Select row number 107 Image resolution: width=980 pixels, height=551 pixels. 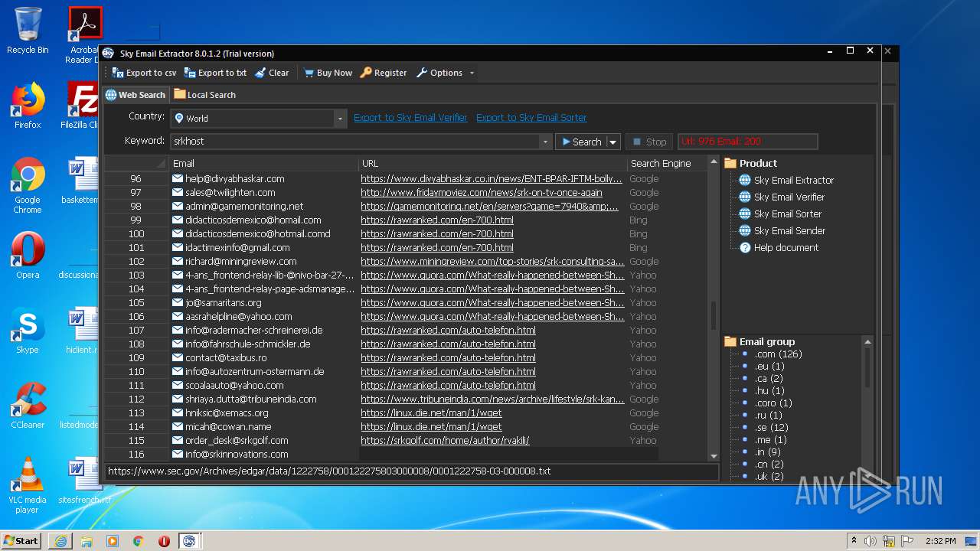tap(136, 331)
